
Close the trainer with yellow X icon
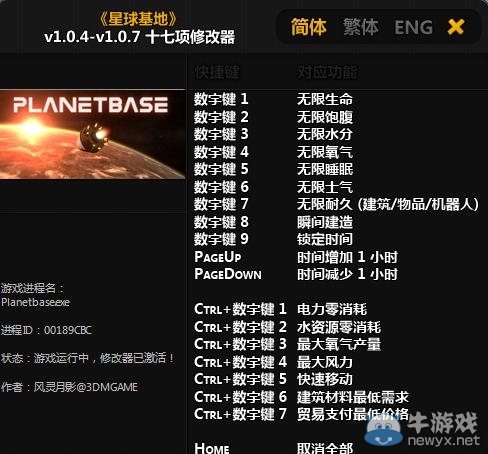click(x=456, y=27)
